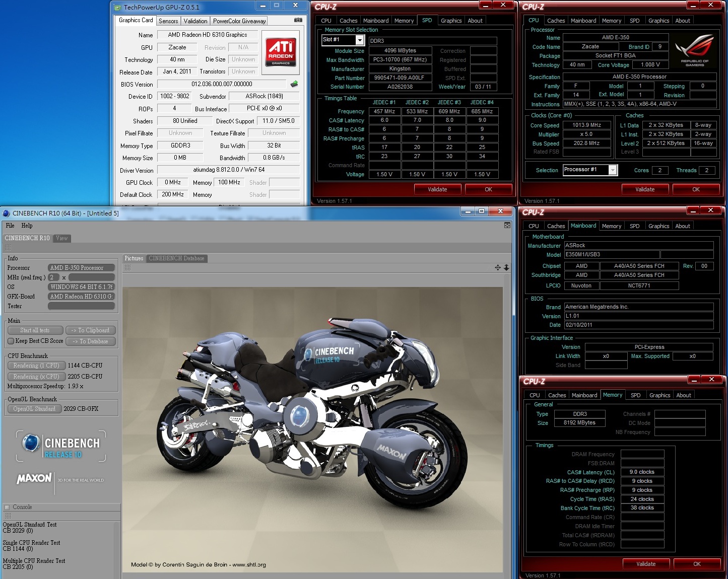Switch to the CINEBENCH Database tab
Image resolution: width=728 pixels, height=579 pixels.
coord(176,258)
